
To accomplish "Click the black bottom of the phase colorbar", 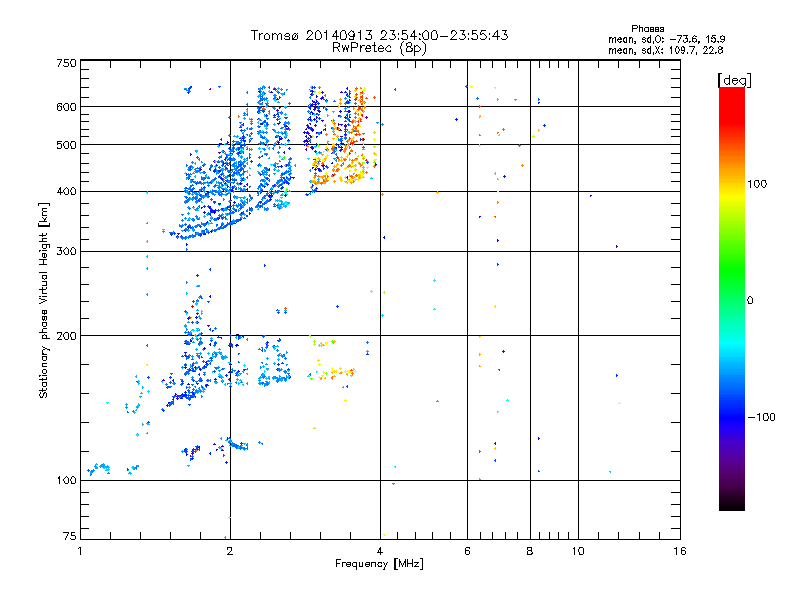I will 732,503.
